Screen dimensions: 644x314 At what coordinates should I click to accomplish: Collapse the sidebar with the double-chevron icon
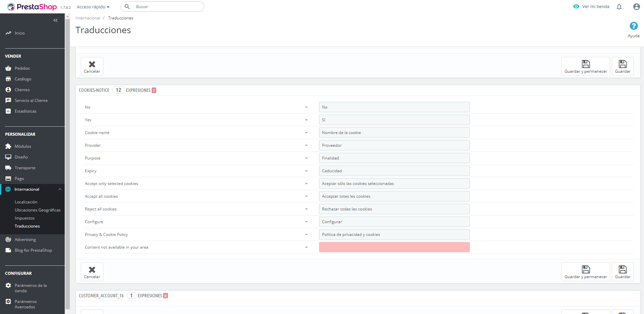point(55,20)
